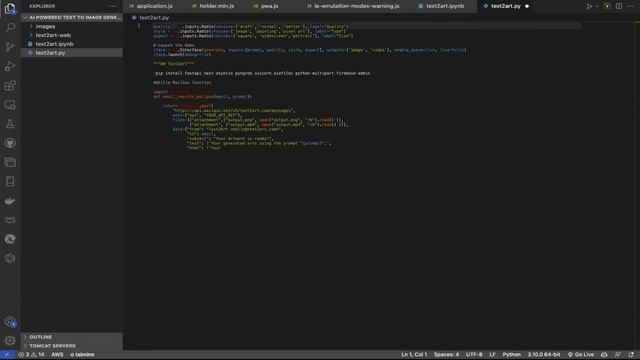Click tabnine in the status bar

[x=82, y=355]
